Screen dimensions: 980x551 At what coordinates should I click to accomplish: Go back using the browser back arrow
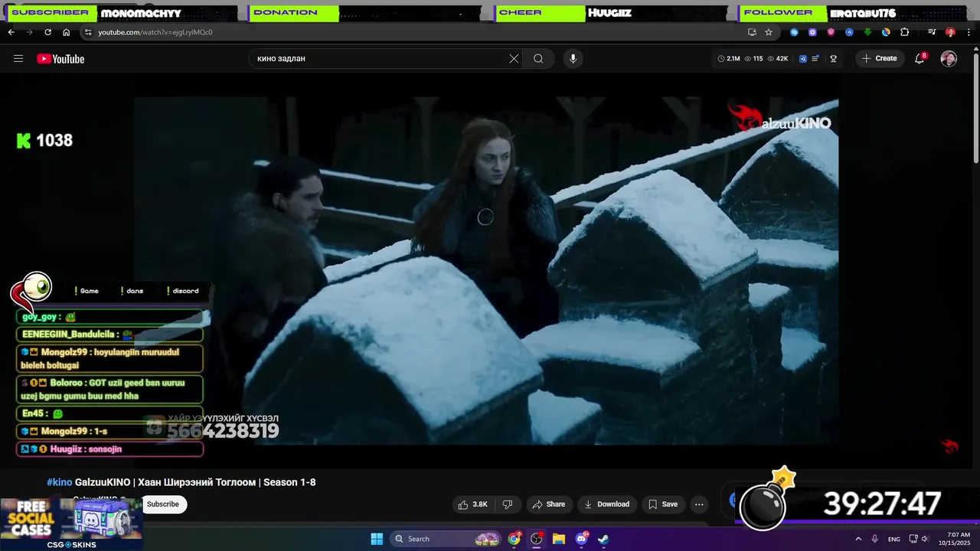click(x=11, y=32)
